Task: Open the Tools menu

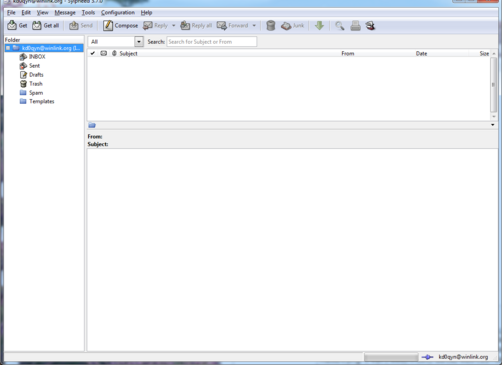Action: click(x=88, y=13)
